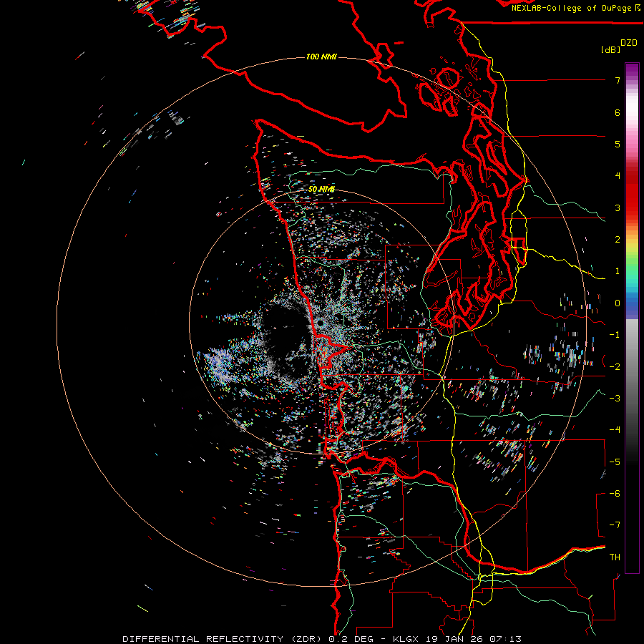Click the legend value 1
The width and height of the screenshot is (644, 644).
(x=618, y=271)
